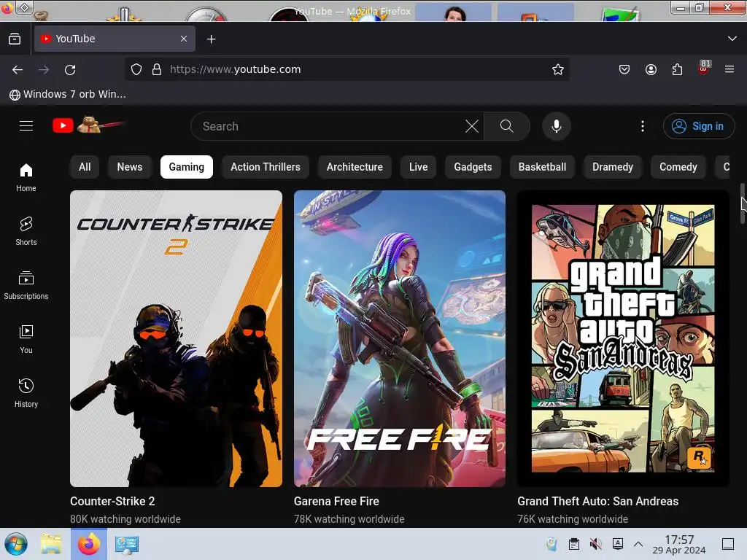Reload the page in Firefox
This screenshot has height=560, width=747.
coord(70,69)
